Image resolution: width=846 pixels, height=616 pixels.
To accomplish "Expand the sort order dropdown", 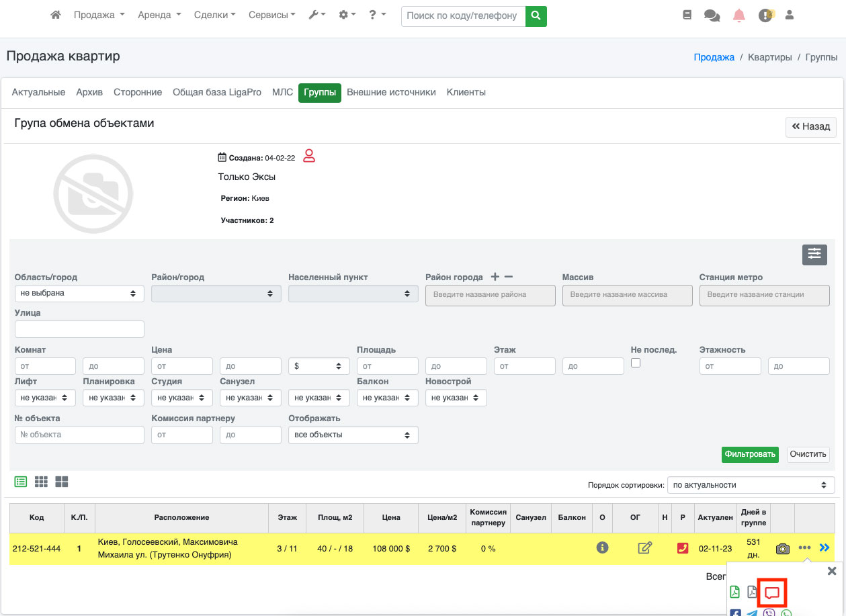I will point(751,485).
